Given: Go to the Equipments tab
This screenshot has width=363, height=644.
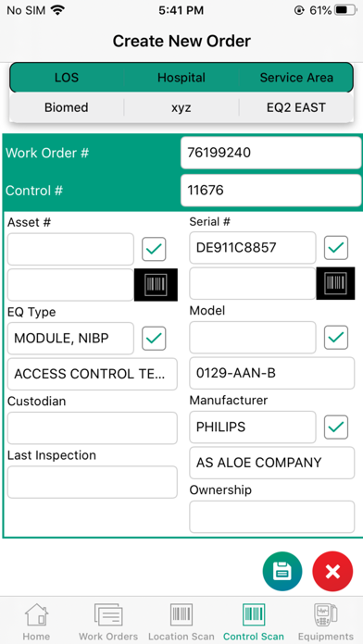Looking at the screenshot, I should tap(326, 622).
